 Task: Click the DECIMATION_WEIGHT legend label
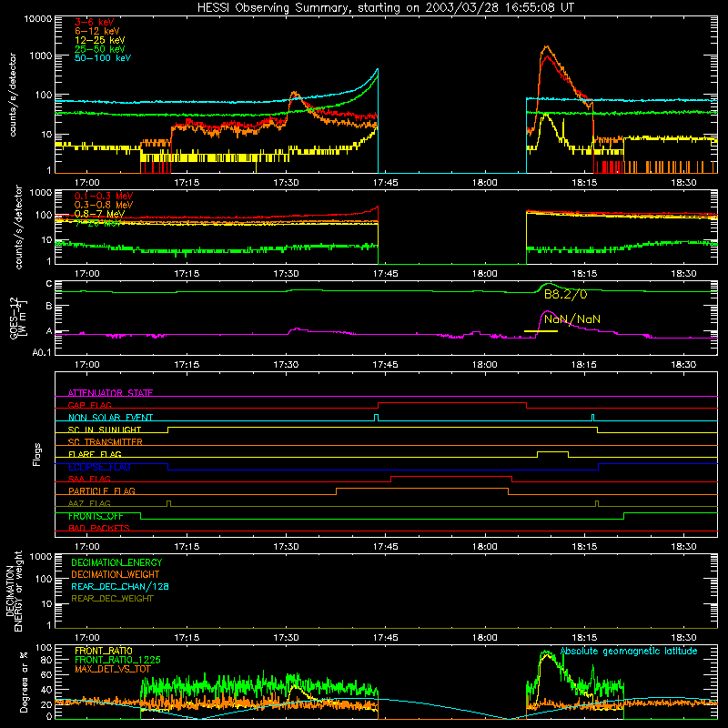pyautogui.click(x=116, y=574)
